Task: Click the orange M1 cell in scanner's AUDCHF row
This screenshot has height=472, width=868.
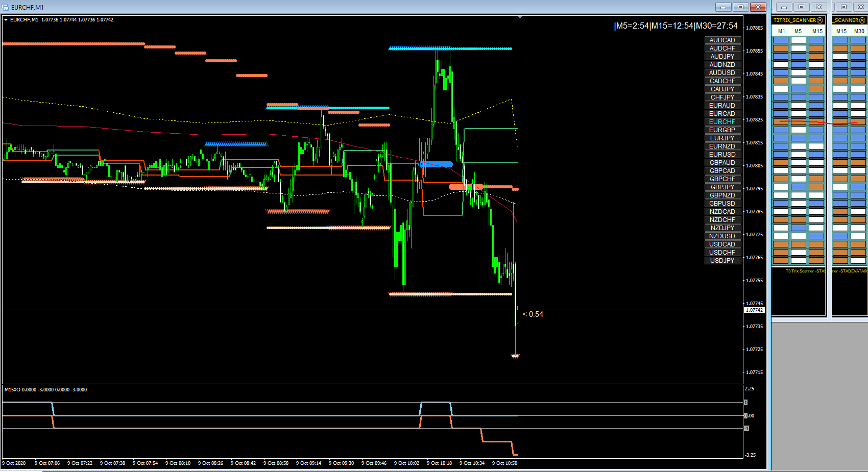Action: 781,48
